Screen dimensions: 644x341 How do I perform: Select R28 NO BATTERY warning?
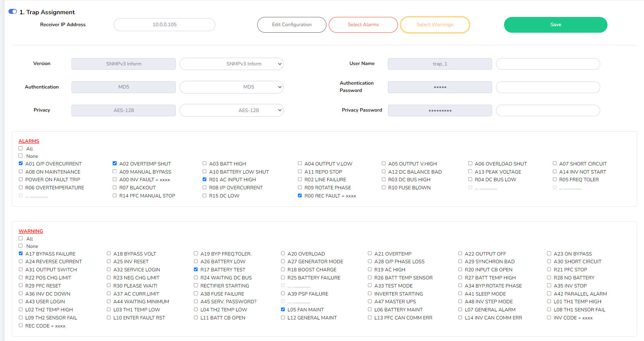coord(549,277)
